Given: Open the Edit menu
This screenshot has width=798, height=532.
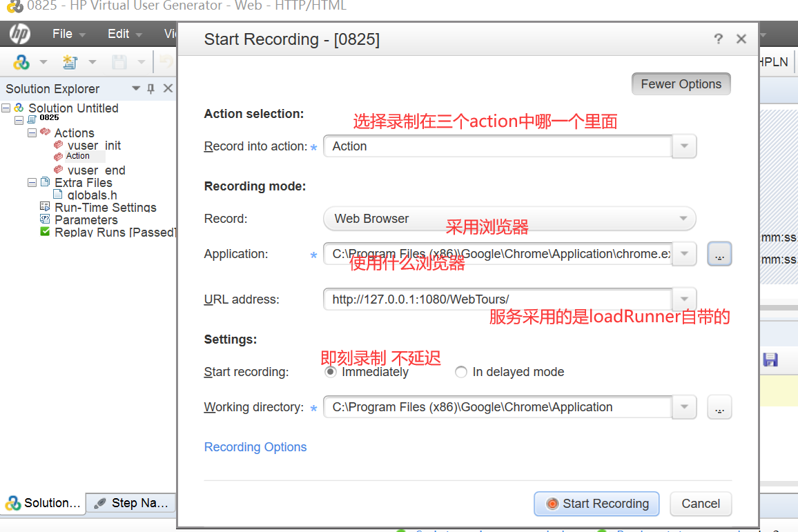Looking at the screenshot, I should [119, 34].
